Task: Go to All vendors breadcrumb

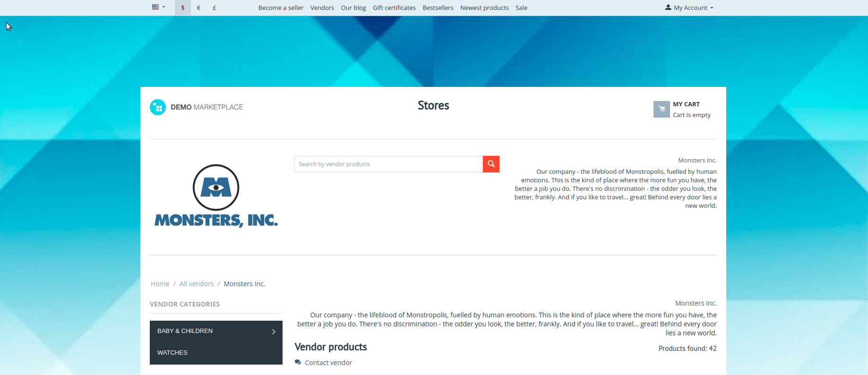Action: [x=197, y=284]
